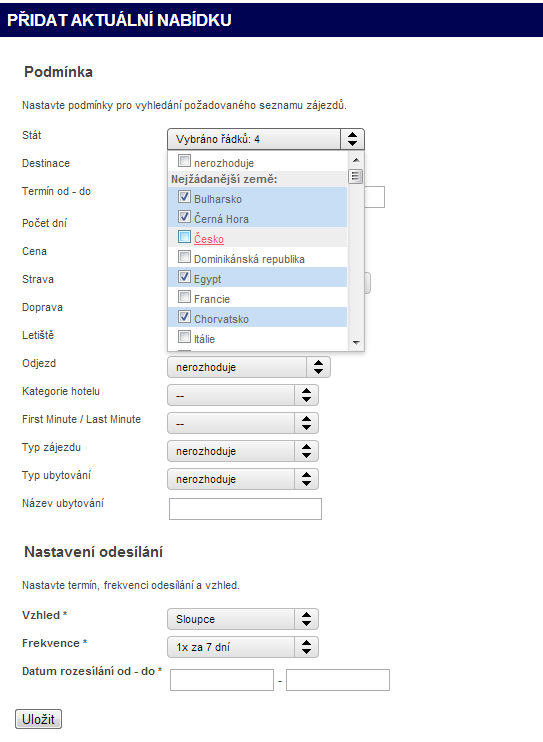Screen dimensions: 543x742
Task: Click arrow icon on Kategorie hotelu select
Action: (306, 395)
